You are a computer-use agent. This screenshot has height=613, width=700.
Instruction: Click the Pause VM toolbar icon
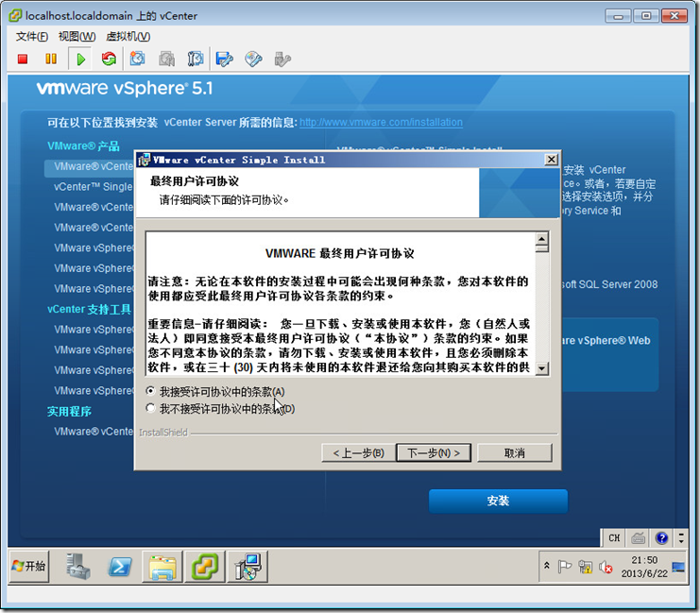[x=51, y=59]
